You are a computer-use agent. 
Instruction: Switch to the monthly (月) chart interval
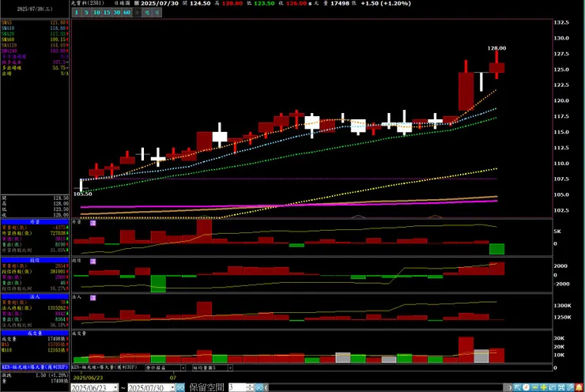[x=157, y=13]
